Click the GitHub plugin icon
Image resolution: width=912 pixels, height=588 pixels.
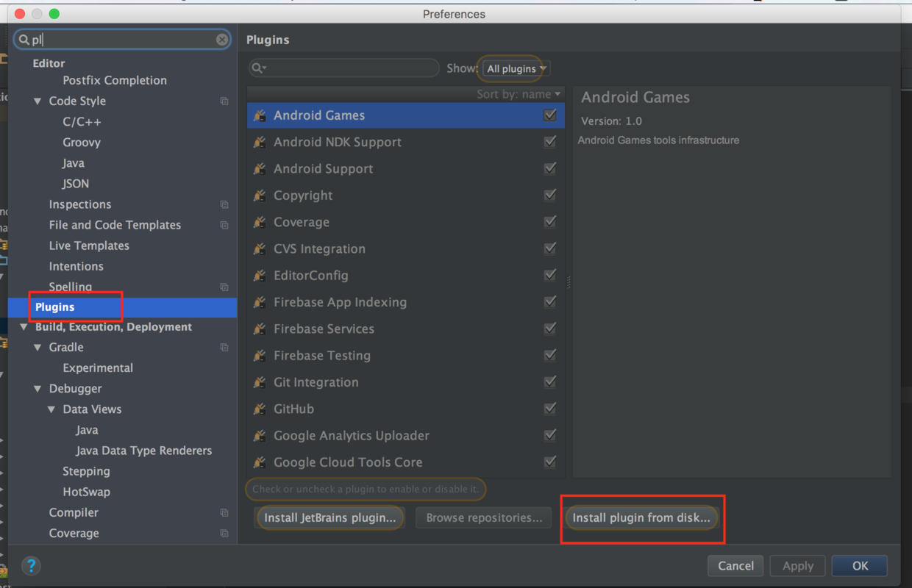(260, 409)
